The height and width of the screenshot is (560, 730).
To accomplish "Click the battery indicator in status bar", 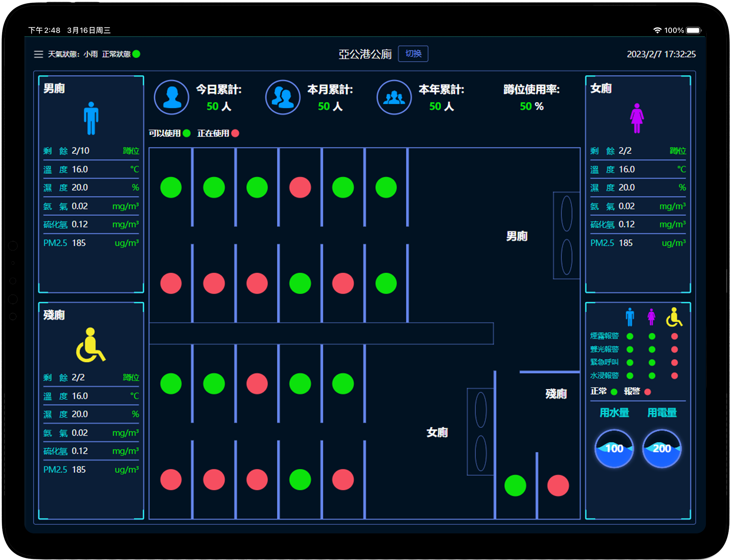I will [693, 30].
